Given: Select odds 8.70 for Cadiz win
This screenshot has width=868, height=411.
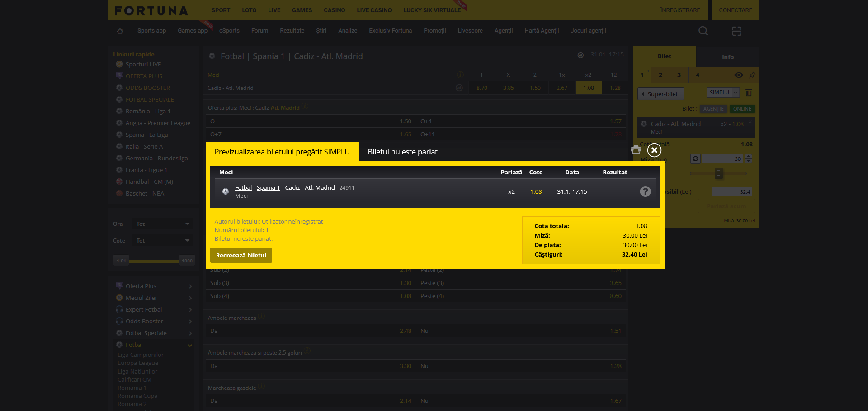Looking at the screenshot, I should pos(482,88).
